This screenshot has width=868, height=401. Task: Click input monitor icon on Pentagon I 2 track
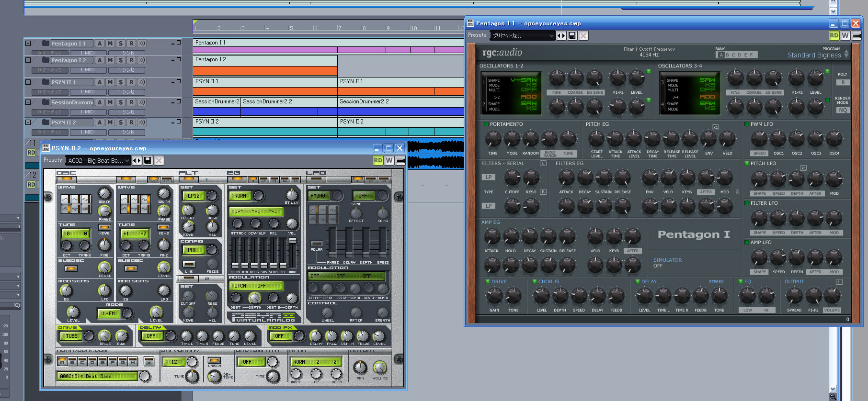point(142,60)
